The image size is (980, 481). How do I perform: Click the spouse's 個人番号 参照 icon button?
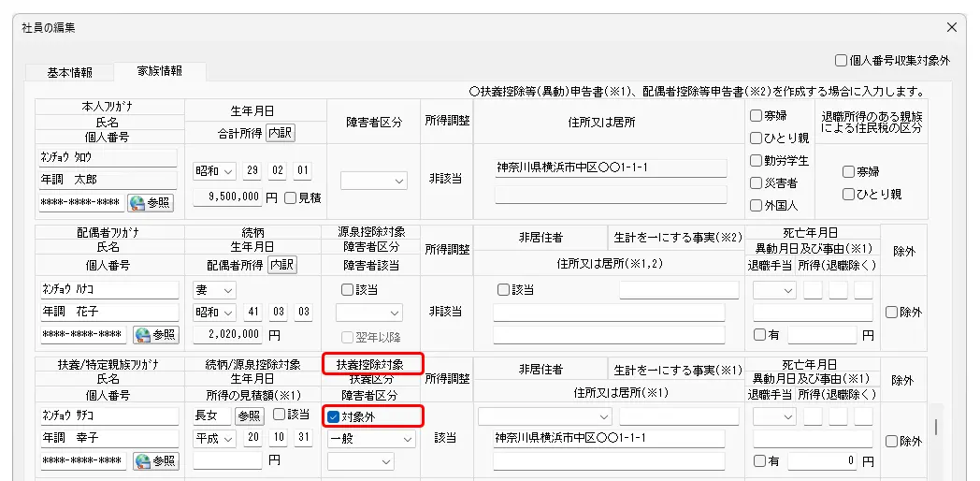click(155, 334)
